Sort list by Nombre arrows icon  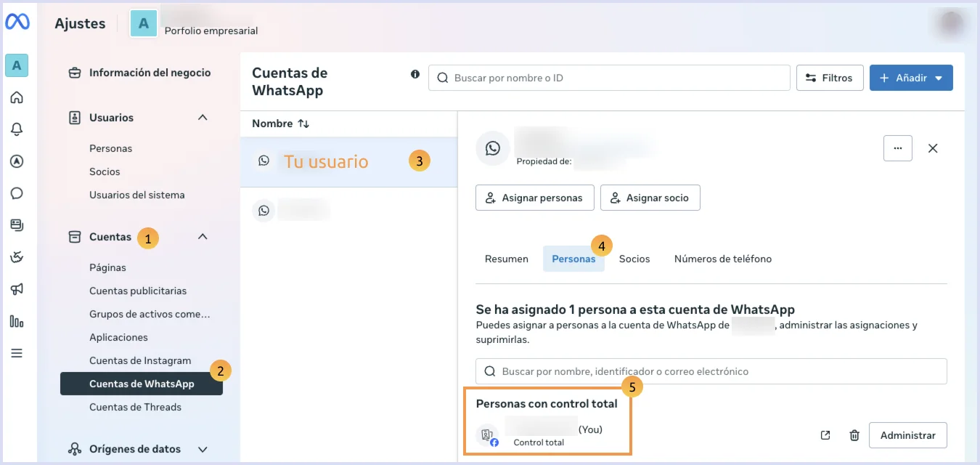coord(303,124)
